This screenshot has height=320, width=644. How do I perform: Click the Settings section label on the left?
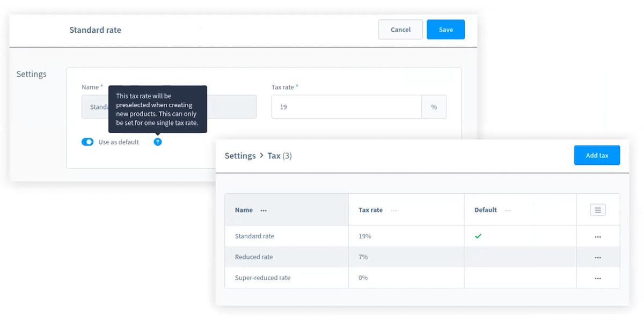(31, 74)
